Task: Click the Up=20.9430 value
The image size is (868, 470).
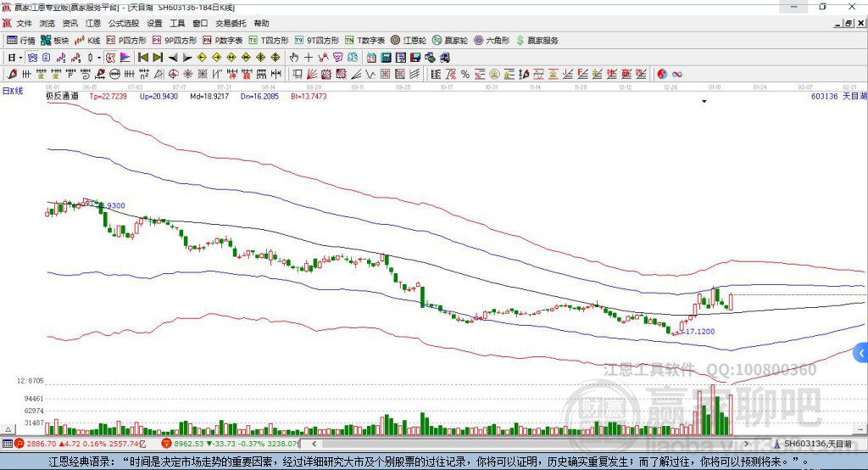Action: coord(159,96)
